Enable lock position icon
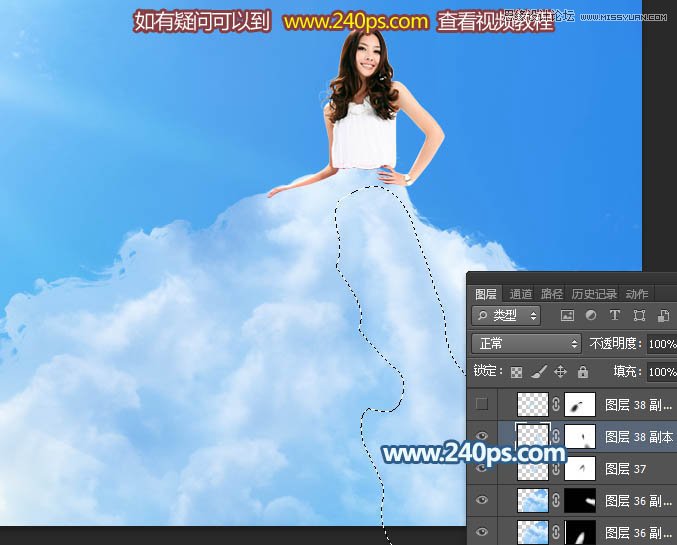Image resolution: width=677 pixels, height=545 pixels. click(x=560, y=372)
